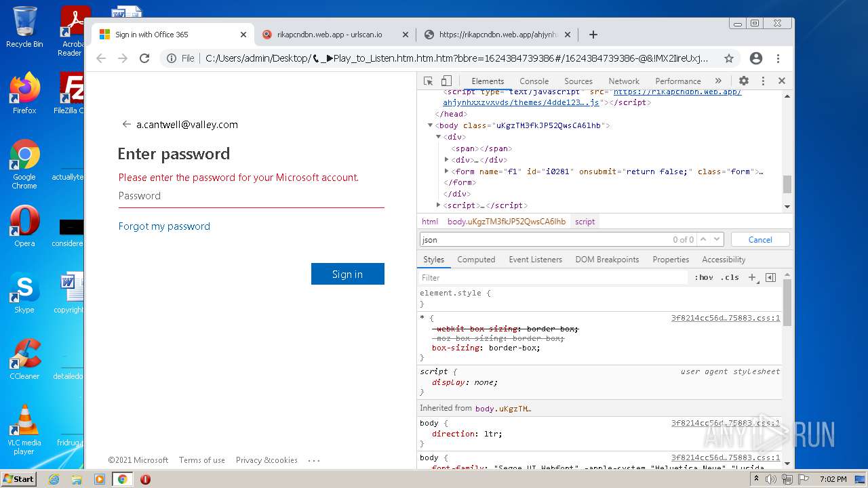Cancel the DevTools search

pyautogui.click(x=760, y=239)
